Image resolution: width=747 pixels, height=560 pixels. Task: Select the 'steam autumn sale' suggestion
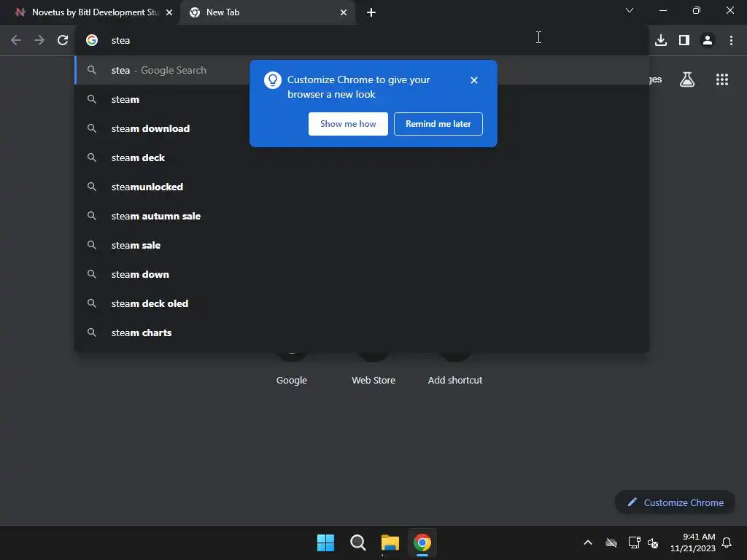[362, 216]
